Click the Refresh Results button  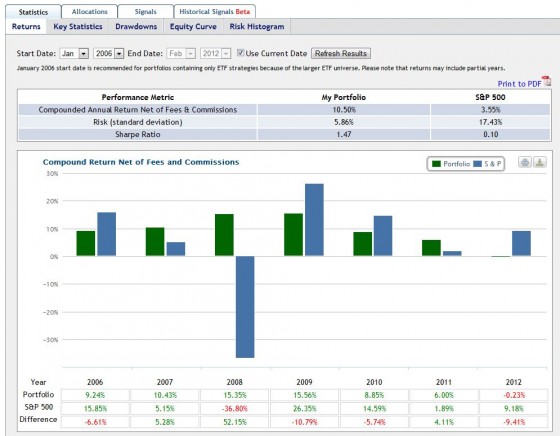click(341, 53)
